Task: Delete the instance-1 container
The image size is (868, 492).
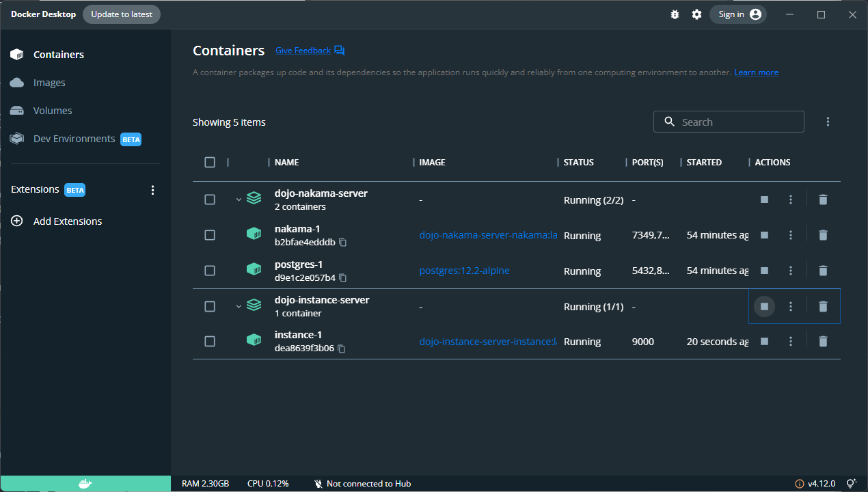Action: [823, 341]
